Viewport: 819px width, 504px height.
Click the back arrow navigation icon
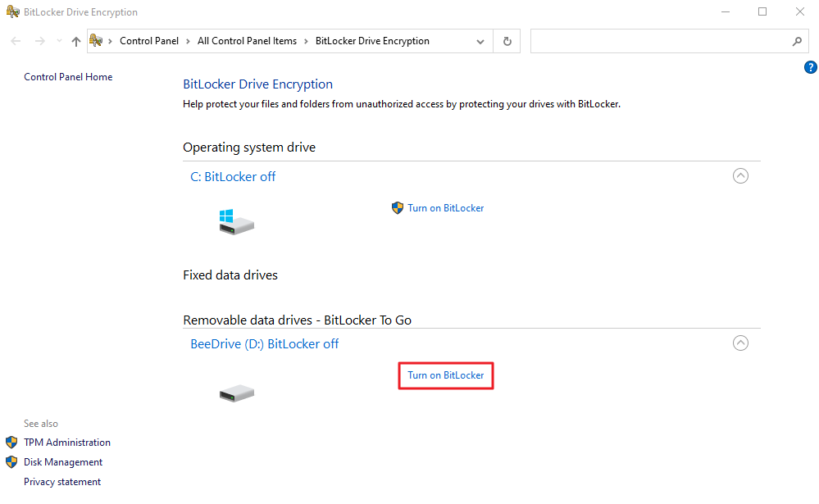(16, 41)
